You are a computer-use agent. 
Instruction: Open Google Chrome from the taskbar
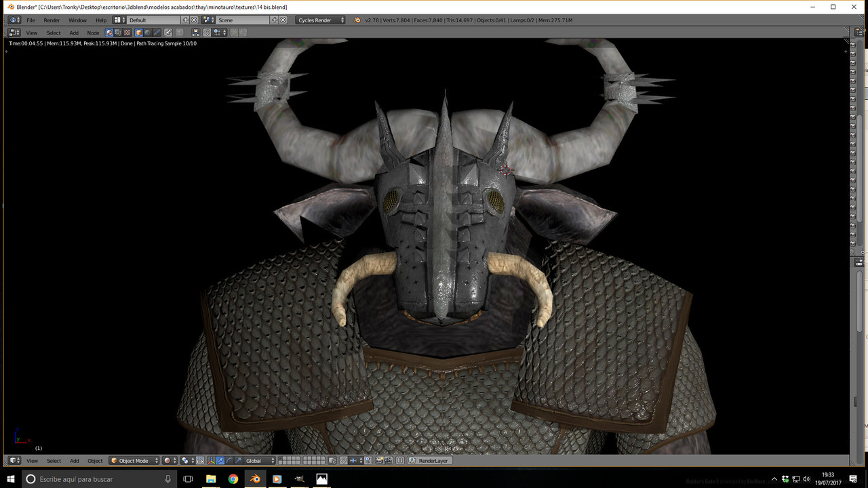pos(233,479)
